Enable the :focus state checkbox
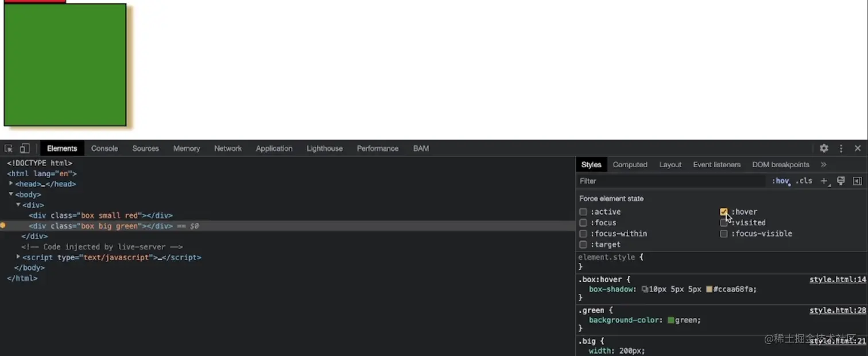The image size is (868, 356). pos(583,223)
